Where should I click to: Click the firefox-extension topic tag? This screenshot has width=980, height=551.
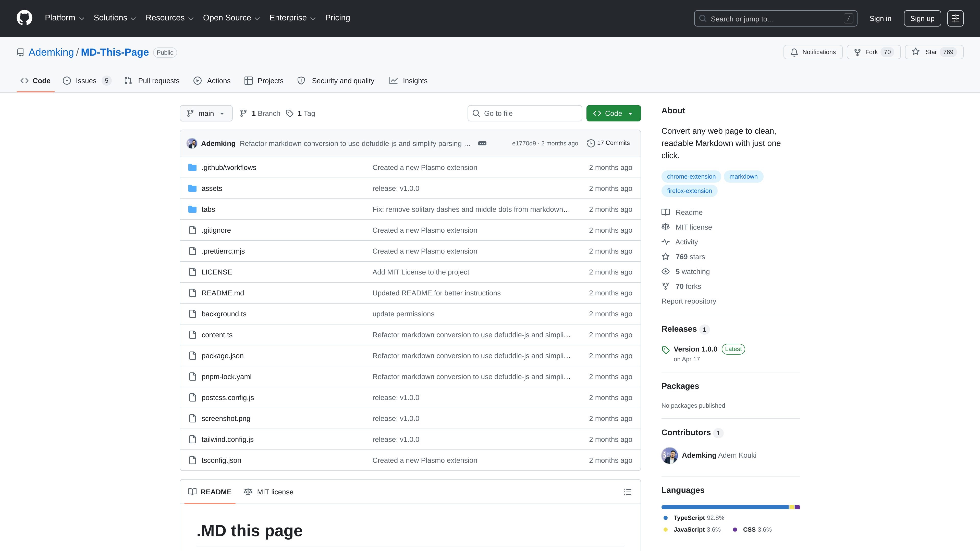pyautogui.click(x=689, y=191)
